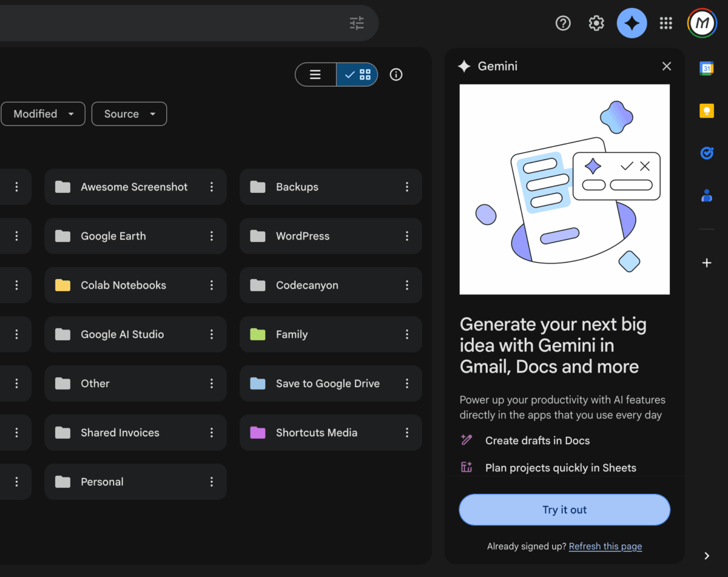The height and width of the screenshot is (577, 728).
Task: Select the Google AI Studio folder
Action: [x=135, y=334]
